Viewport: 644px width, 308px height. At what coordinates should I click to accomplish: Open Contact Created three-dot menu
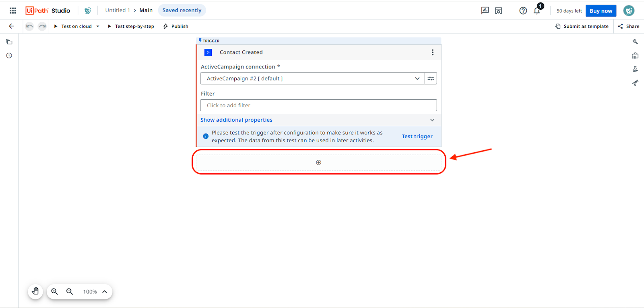(433, 52)
